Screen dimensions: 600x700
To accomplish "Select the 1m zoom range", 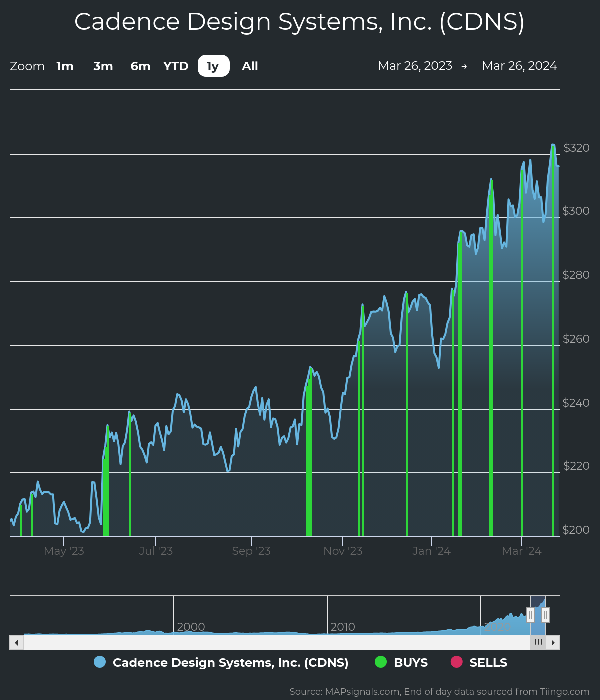I will tap(64, 66).
